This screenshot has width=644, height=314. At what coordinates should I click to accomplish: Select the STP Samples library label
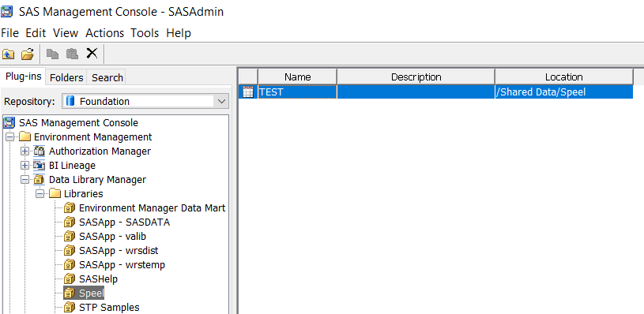click(x=109, y=308)
